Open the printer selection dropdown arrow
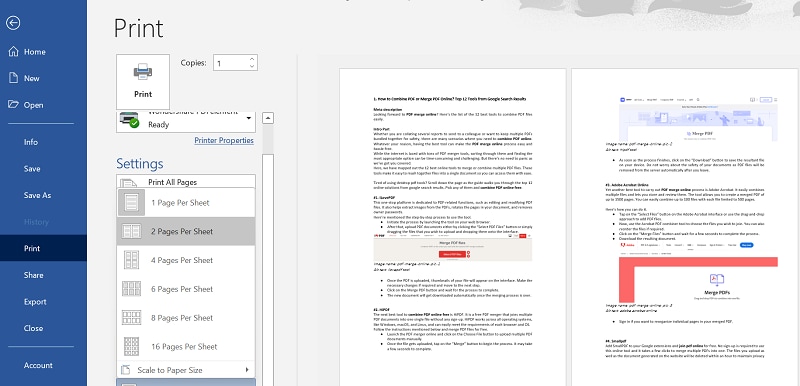This screenshot has width=800, height=386. [249, 118]
